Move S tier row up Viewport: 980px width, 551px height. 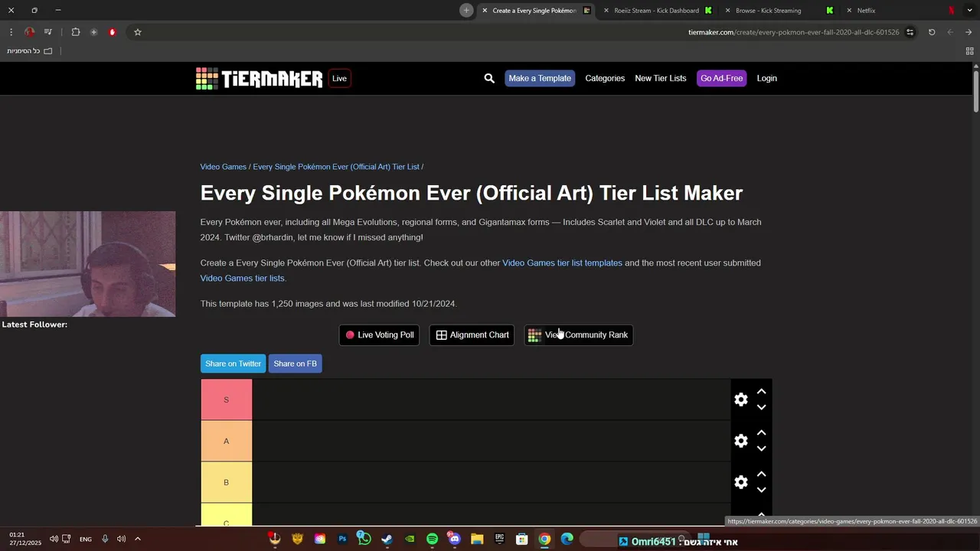[x=761, y=391]
